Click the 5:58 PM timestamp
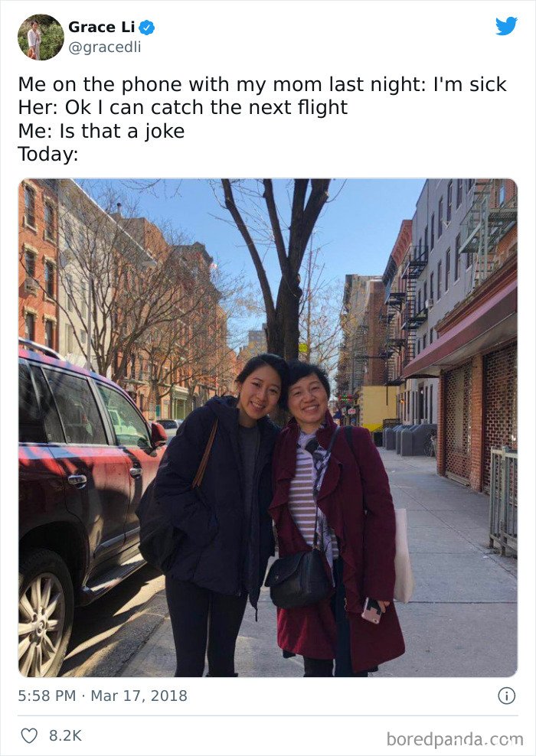The width and height of the screenshot is (536, 756). (x=47, y=696)
